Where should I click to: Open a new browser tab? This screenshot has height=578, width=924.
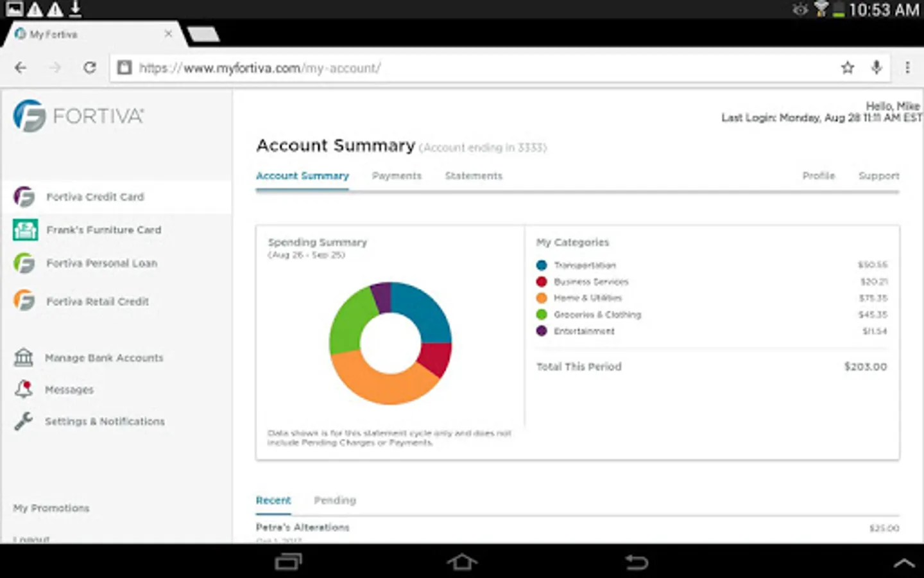point(203,34)
